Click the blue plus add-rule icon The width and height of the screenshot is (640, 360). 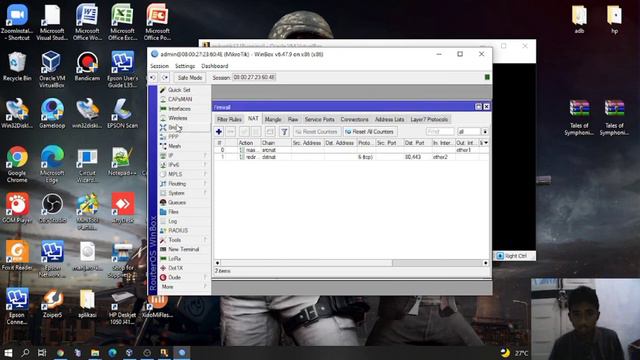[x=219, y=132]
